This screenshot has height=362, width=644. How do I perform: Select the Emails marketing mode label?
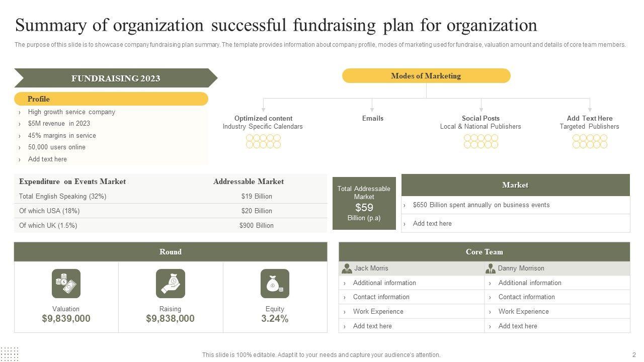point(372,119)
